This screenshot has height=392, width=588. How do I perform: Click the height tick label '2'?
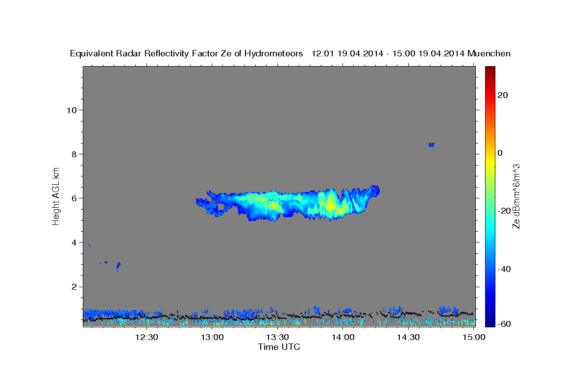tap(74, 287)
